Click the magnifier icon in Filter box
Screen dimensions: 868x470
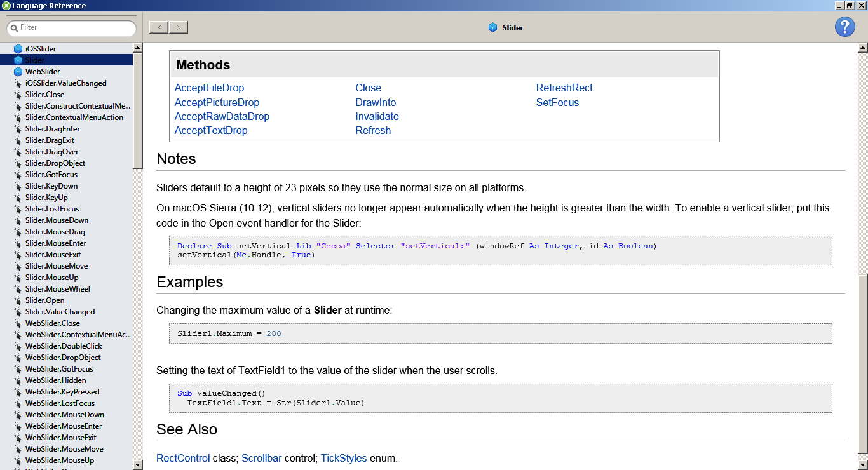[x=13, y=28]
